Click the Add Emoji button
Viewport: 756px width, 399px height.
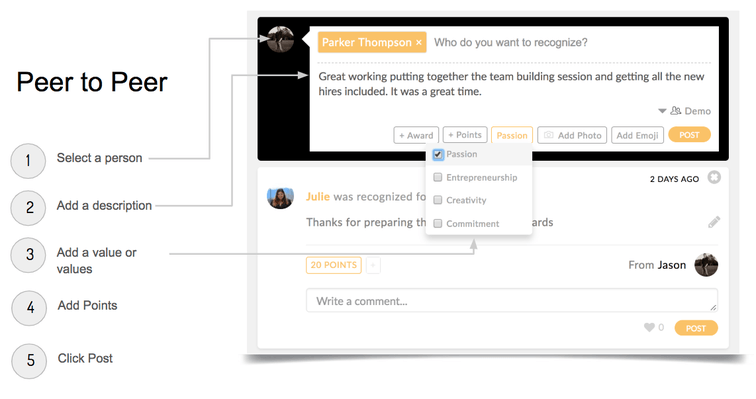pos(637,135)
